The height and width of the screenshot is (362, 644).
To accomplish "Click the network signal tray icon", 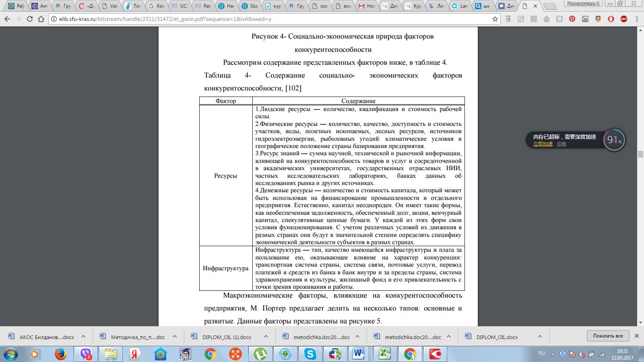I will click(601, 354).
